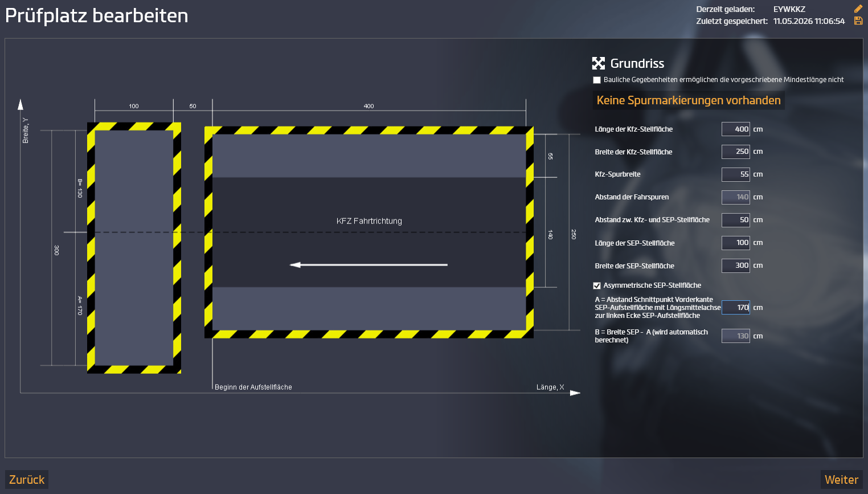This screenshot has height=494, width=868.
Task: Click the Abstand der Fahrspuren disabled field
Action: coord(736,197)
